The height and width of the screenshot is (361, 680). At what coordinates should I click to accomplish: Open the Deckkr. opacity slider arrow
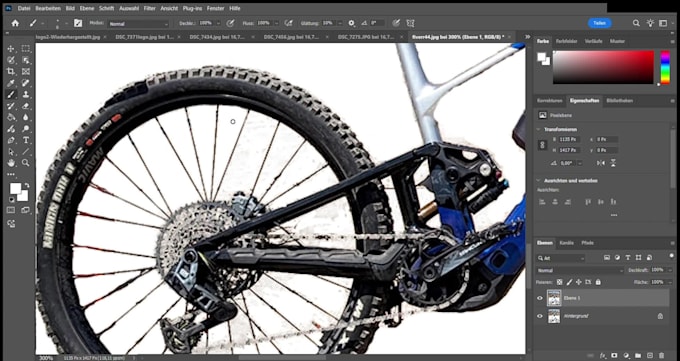coord(218,23)
